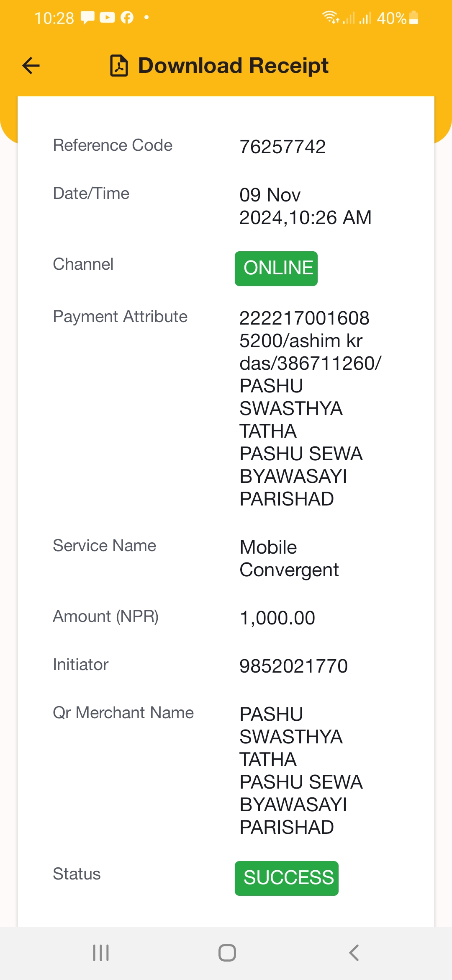Screen dimensions: 452x980
Task: Tap the Payment Attribute value text
Action: 311,408
